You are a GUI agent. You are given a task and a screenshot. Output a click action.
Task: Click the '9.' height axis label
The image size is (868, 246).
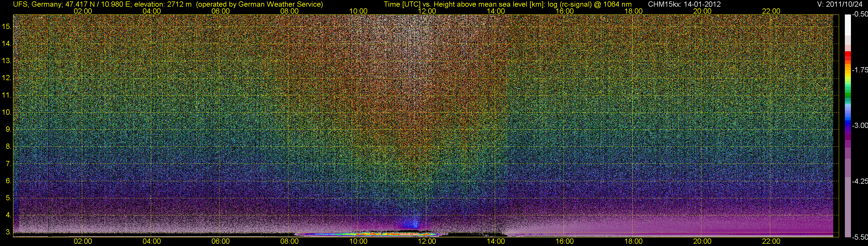tap(8, 129)
